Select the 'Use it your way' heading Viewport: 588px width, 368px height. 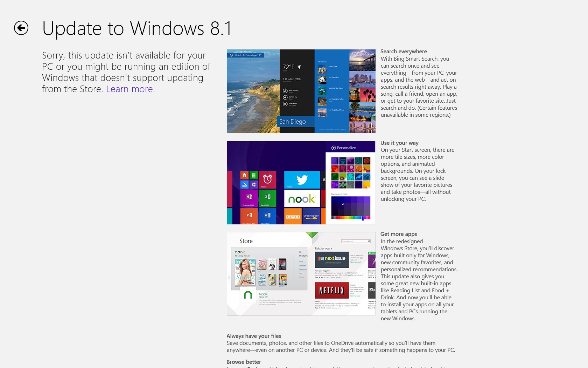[x=399, y=143]
